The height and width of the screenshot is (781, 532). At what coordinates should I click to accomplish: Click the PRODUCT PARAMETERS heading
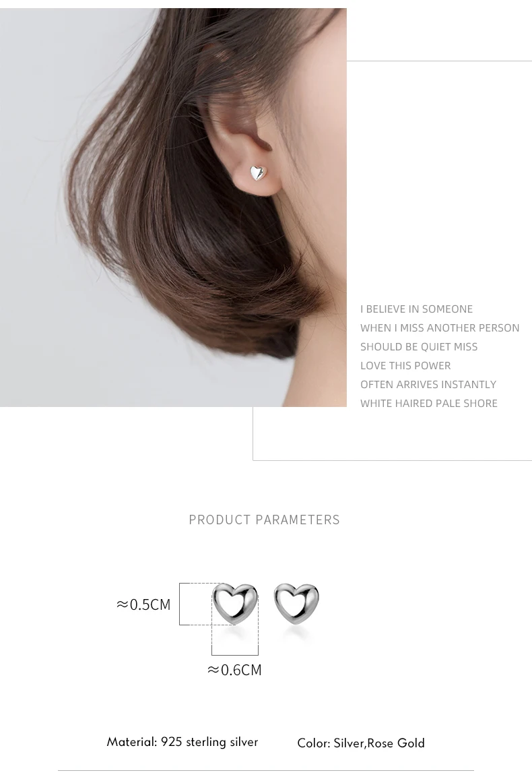click(264, 520)
